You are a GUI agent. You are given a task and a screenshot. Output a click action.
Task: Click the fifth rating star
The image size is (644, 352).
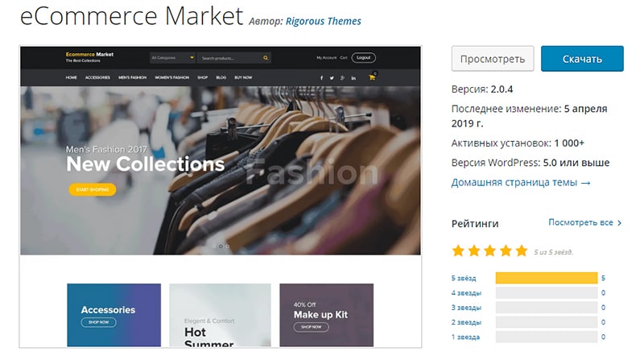coord(522,251)
